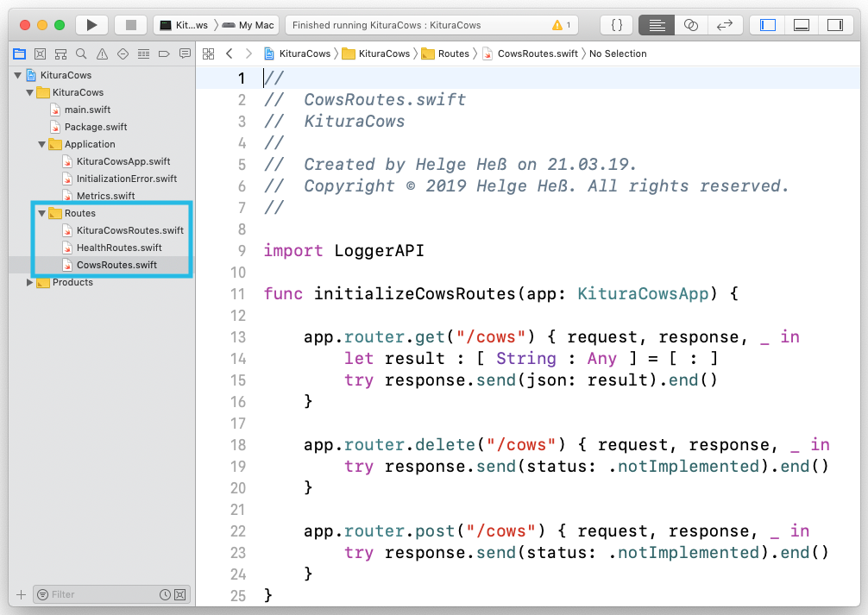Expand the Products folder
Screen dimensions: 868x615
coord(30,282)
